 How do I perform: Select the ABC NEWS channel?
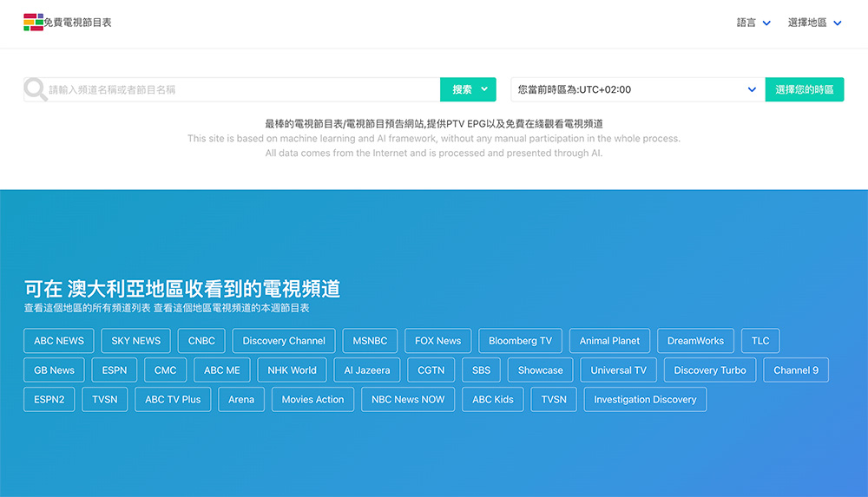pos(59,340)
